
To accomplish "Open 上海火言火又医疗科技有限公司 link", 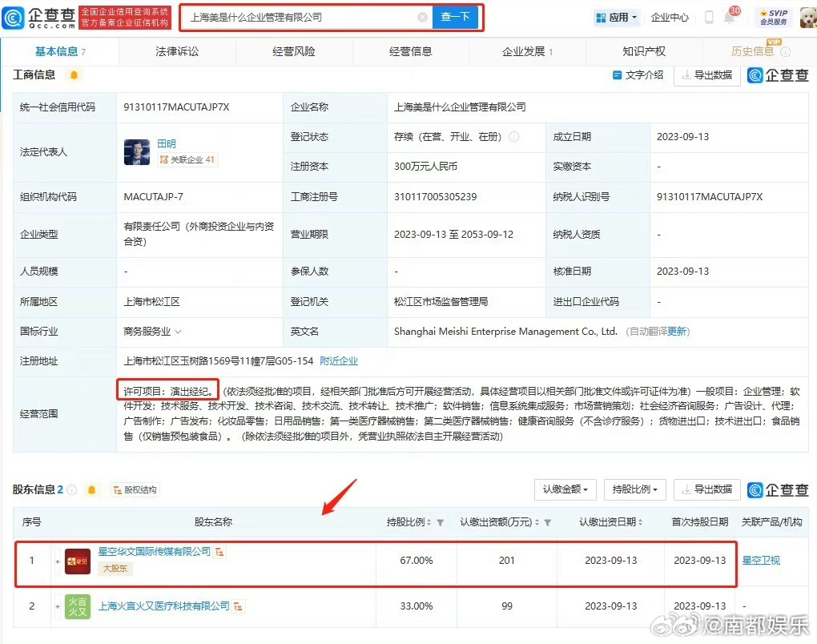I will coord(163,606).
